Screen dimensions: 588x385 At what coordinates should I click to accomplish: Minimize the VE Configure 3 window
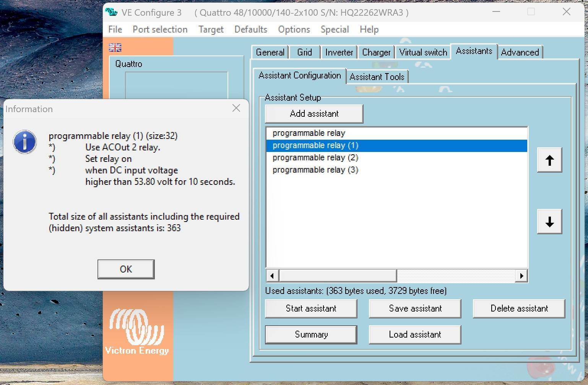[496, 12]
